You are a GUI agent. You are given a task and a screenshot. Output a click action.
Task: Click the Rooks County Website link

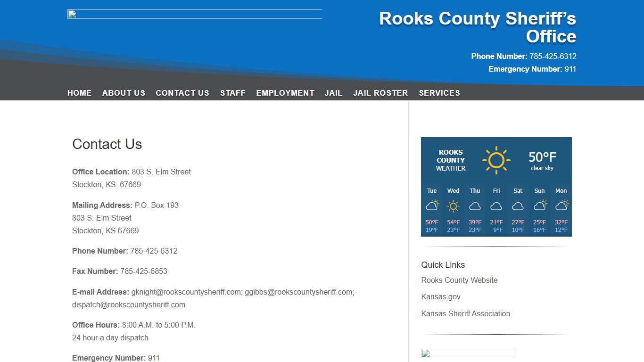pos(459,280)
